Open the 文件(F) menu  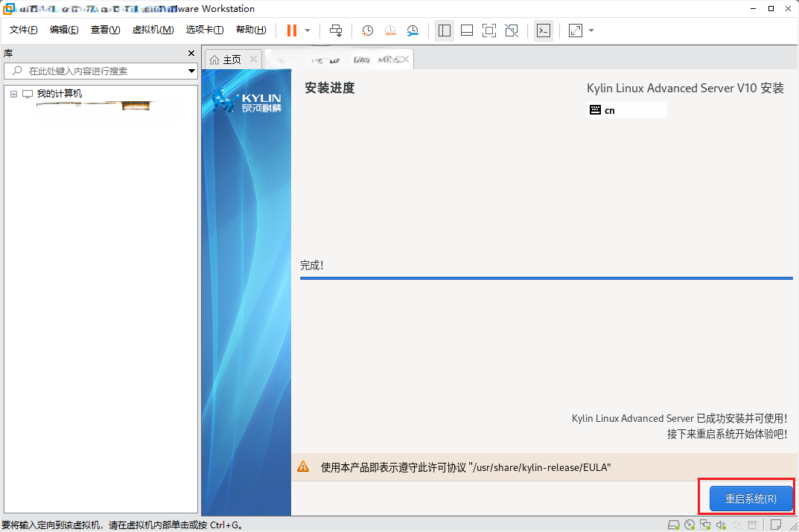(x=23, y=30)
